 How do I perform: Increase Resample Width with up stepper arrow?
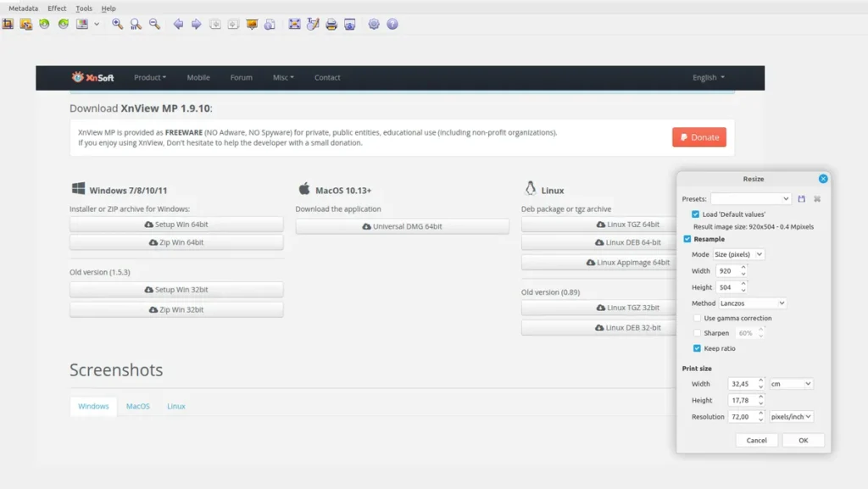click(743, 268)
